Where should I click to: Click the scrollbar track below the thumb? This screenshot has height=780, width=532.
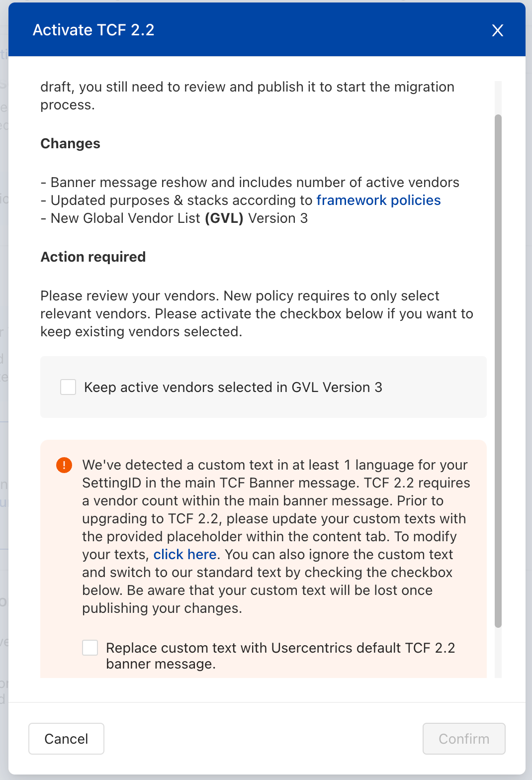[498, 653]
